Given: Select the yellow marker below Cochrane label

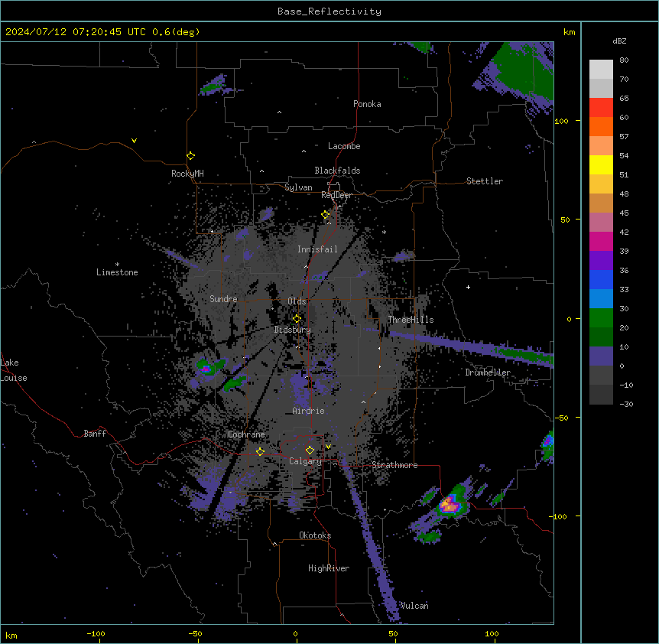Looking at the screenshot, I should coord(260,452).
